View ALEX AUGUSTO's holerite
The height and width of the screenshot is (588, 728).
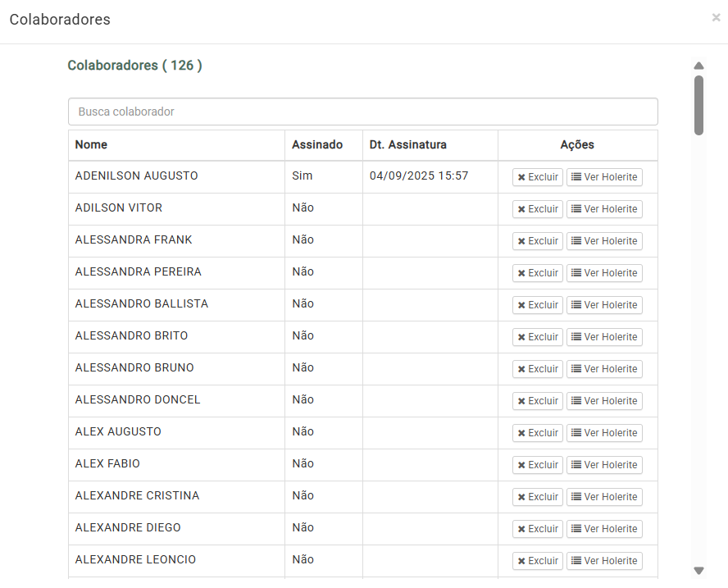pos(604,433)
